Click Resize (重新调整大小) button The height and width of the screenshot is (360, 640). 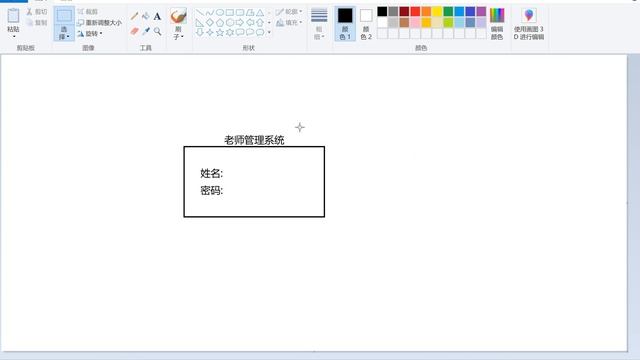pos(99,23)
